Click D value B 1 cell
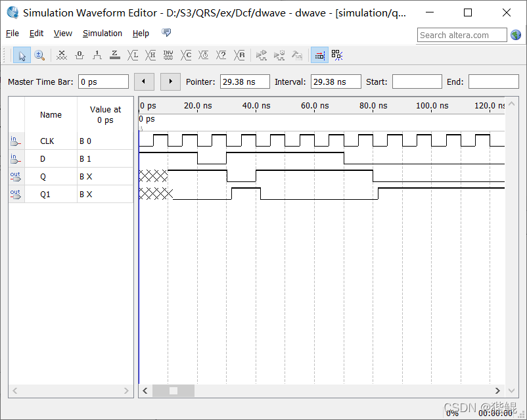Image resolution: width=527 pixels, height=420 pixels. click(x=105, y=158)
